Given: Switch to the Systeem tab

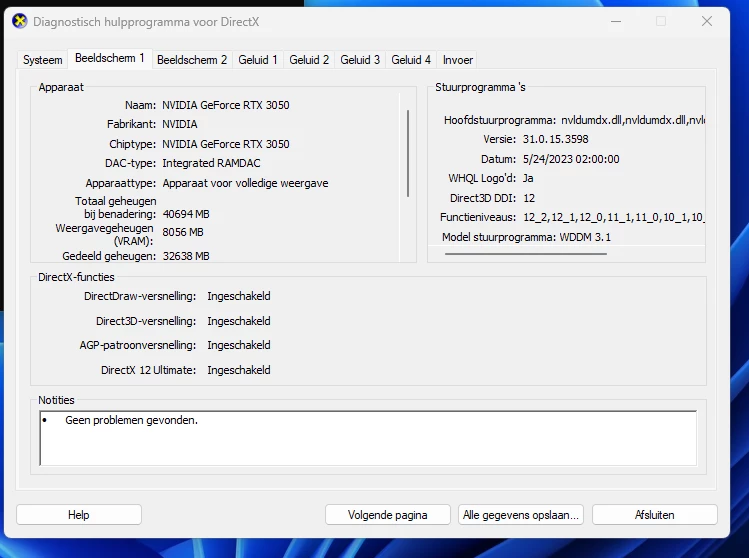Looking at the screenshot, I should coord(43,60).
